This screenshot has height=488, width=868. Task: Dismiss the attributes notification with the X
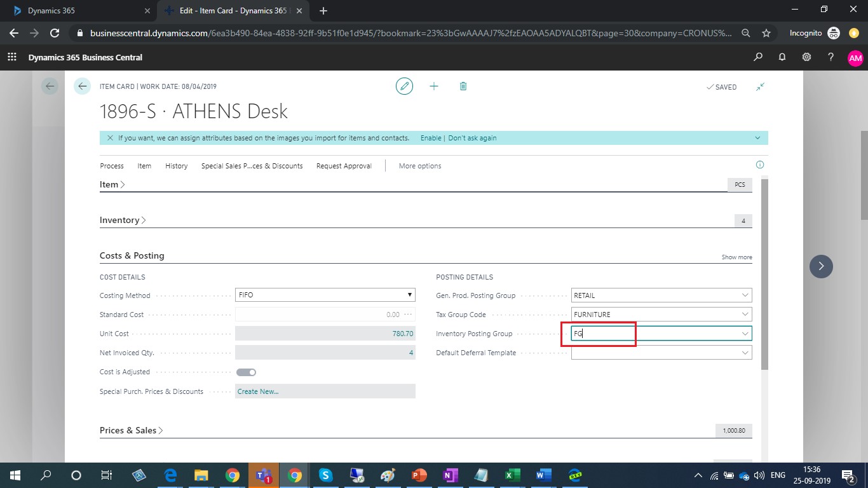coord(111,138)
